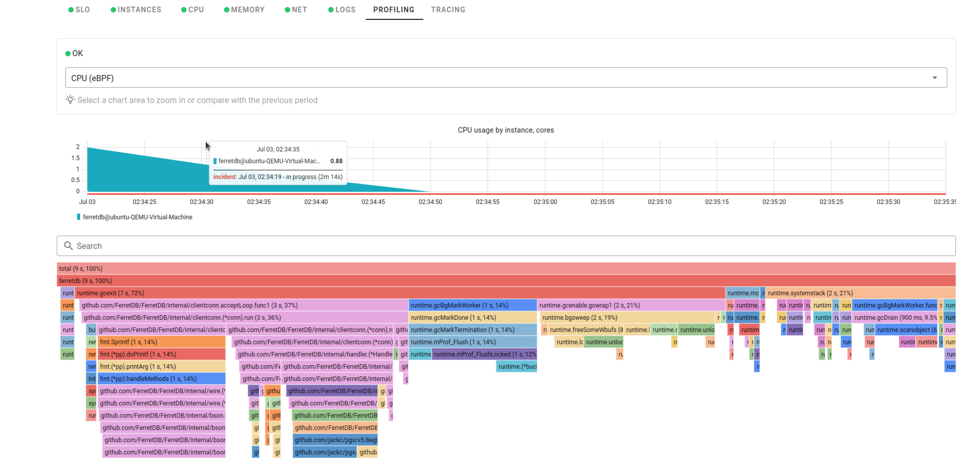Open the CPU tab
The image size is (980, 458).
point(196,9)
